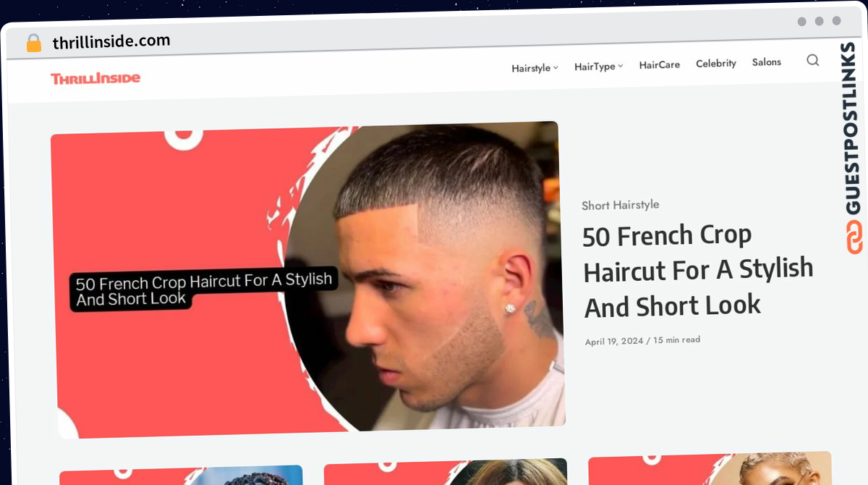Click the first gray window control dot
Image resolution: width=868 pixels, height=485 pixels.
click(801, 22)
